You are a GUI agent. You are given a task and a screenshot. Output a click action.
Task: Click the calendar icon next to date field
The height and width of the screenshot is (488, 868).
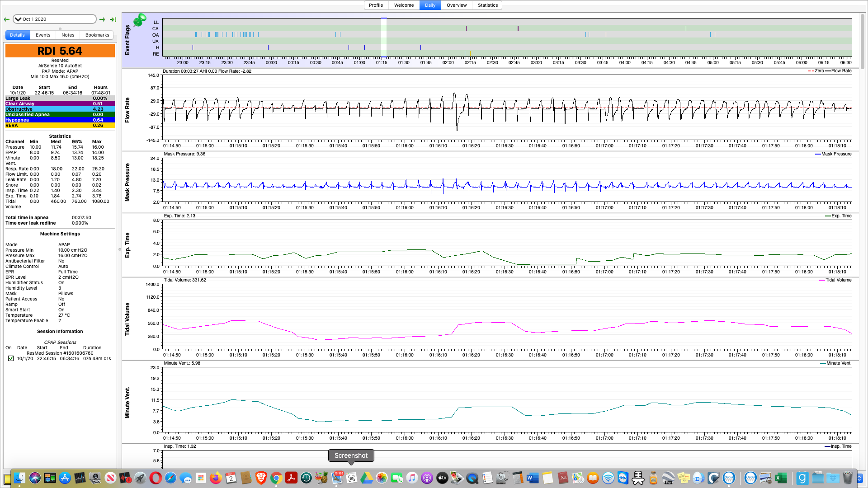(x=19, y=19)
